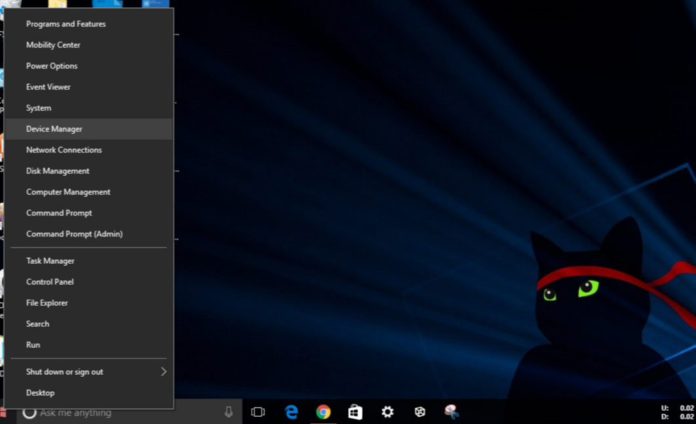
Task: Open Control Panel
Action: (89, 281)
